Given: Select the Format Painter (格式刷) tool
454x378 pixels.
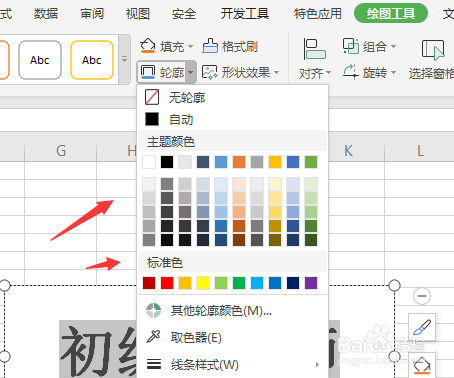Looking at the screenshot, I should pyautogui.click(x=230, y=46).
